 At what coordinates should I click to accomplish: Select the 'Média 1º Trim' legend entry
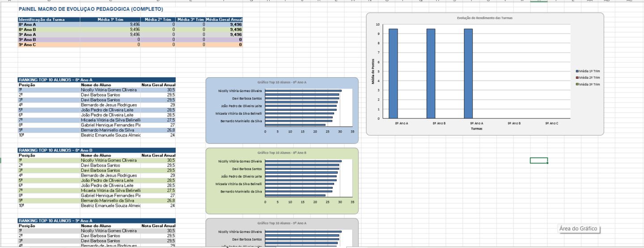point(588,71)
